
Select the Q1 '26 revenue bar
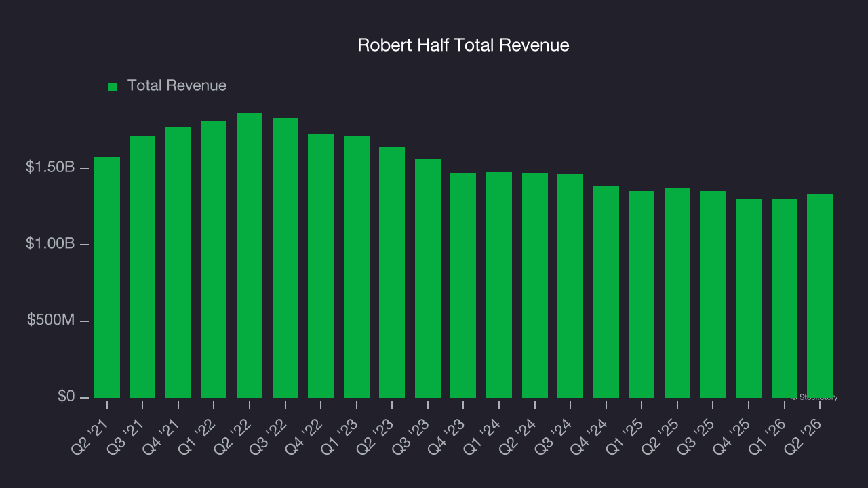[785, 299]
